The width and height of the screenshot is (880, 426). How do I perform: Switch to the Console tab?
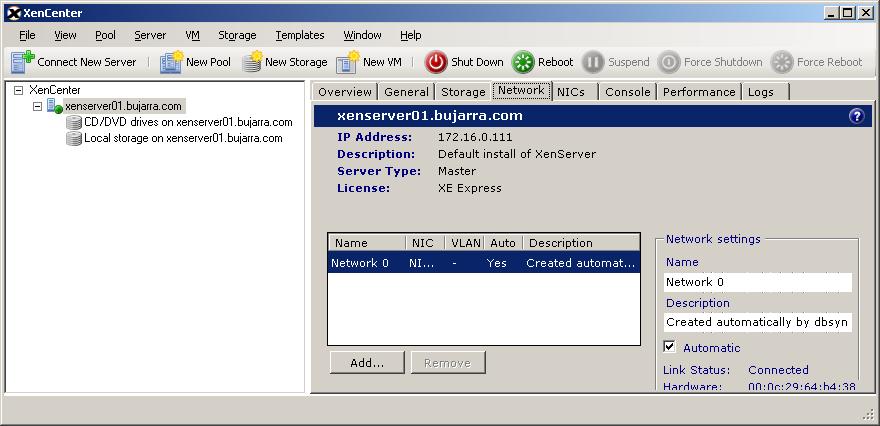pos(627,92)
